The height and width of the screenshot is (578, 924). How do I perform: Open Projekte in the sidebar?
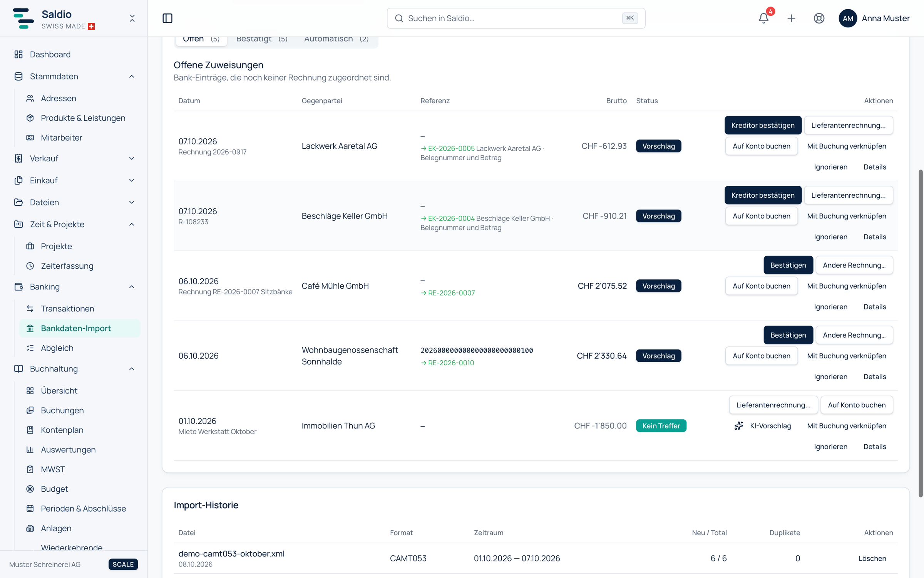point(79,246)
